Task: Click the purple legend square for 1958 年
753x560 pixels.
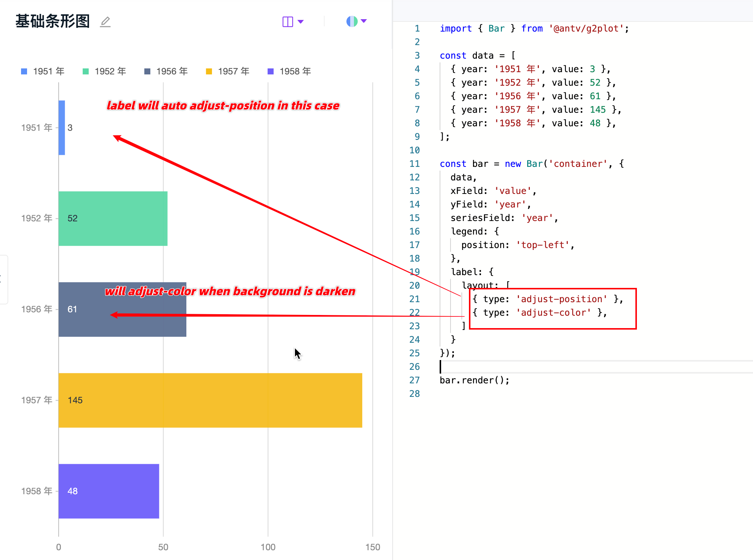Action: 271,71
